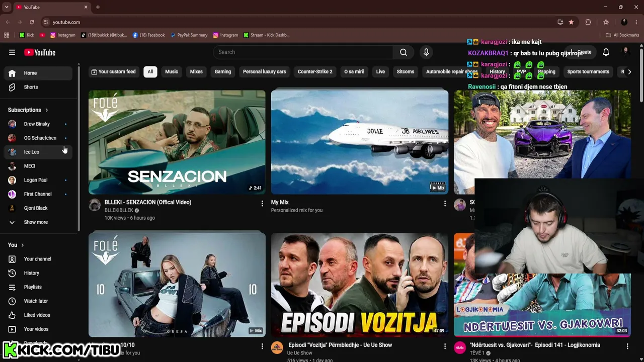Go to Home in the sidebar

tap(38, 73)
